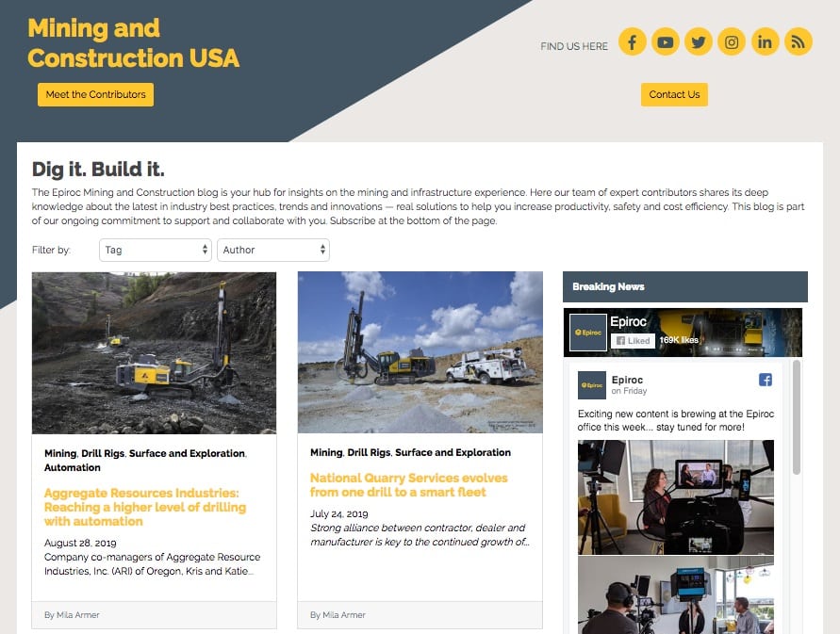The width and height of the screenshot is (840, 634).
Task: Open the Instagram social icon
Action: tap(732, 41)
